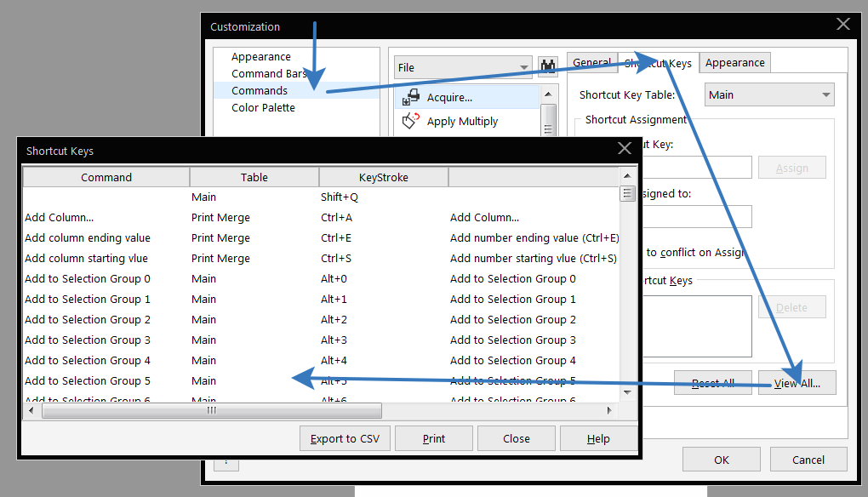Click the current shortcut keys list box
The width and height of the screenshot is (868, 497).
(x=696, y=326)
